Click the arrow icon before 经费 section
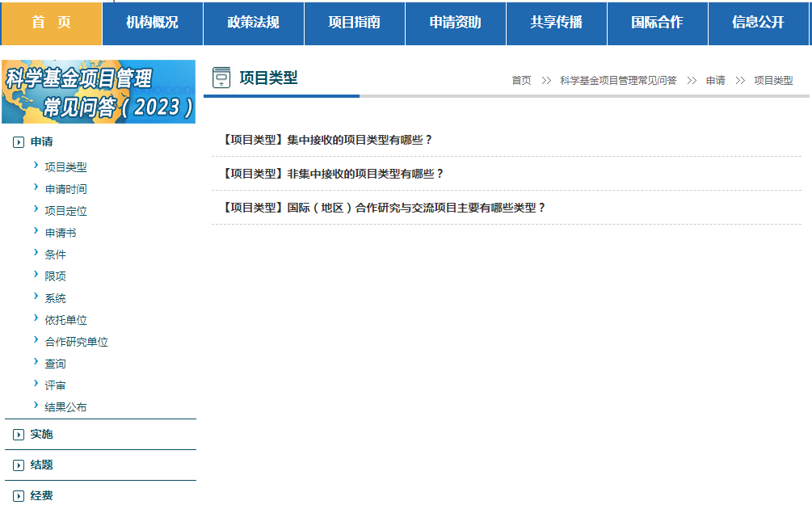This screenshot has height=505, width=812. tap(17, 495)
